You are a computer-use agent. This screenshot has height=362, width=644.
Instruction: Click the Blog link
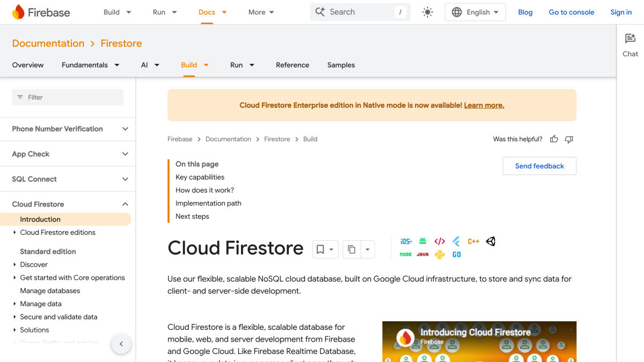[525, 12]
